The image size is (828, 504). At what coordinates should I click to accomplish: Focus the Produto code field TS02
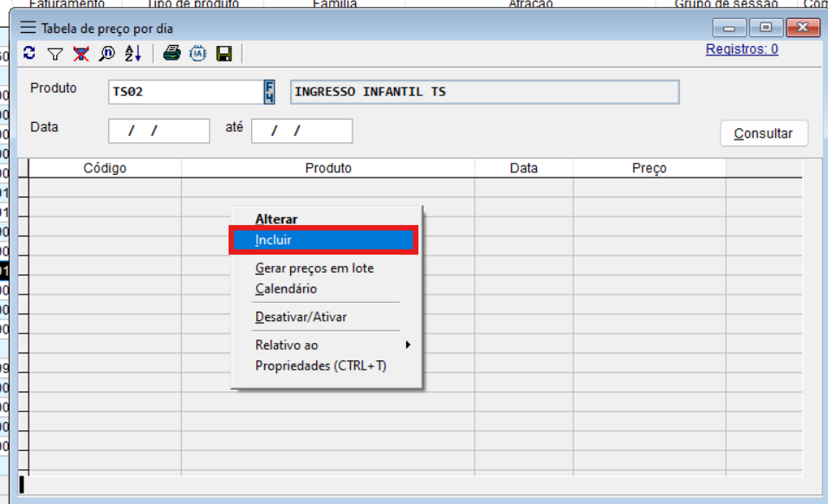[x=186, y=92]
